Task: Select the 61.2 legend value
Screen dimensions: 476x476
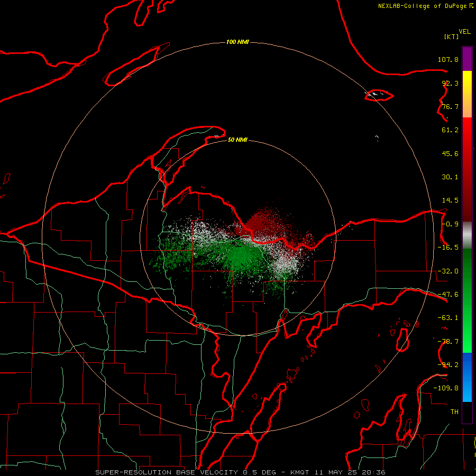Action: coord(450,130)
